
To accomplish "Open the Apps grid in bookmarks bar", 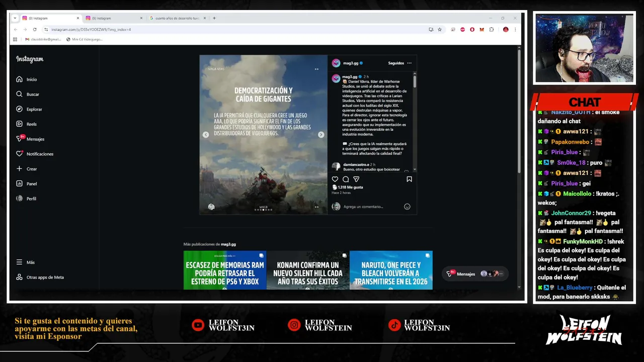I will point(15,39).
